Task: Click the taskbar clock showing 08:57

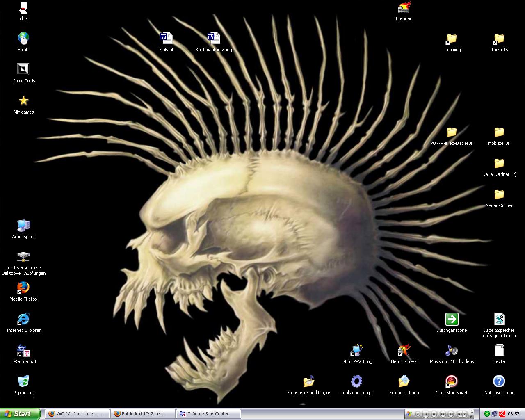Action: point(514,414)
